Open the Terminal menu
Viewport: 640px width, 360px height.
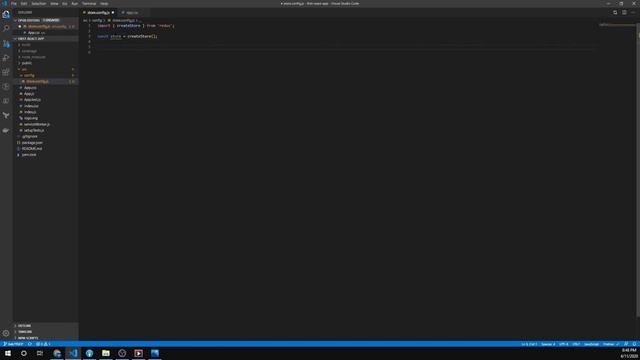[89, 4]
